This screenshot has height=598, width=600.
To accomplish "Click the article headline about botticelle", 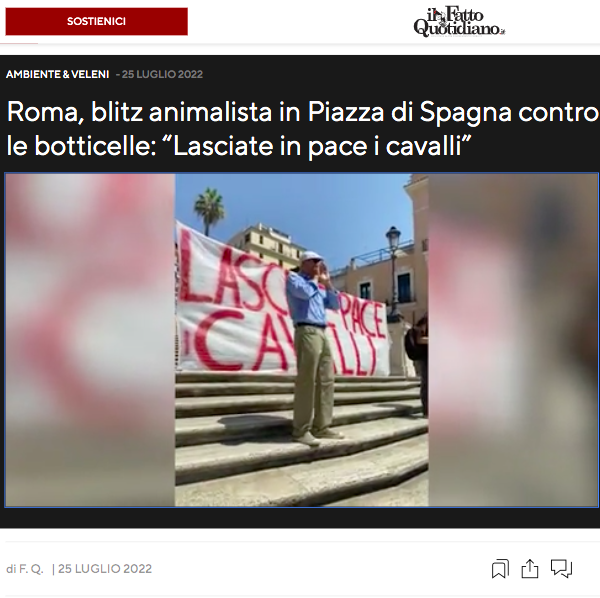I will click(302, 129).
